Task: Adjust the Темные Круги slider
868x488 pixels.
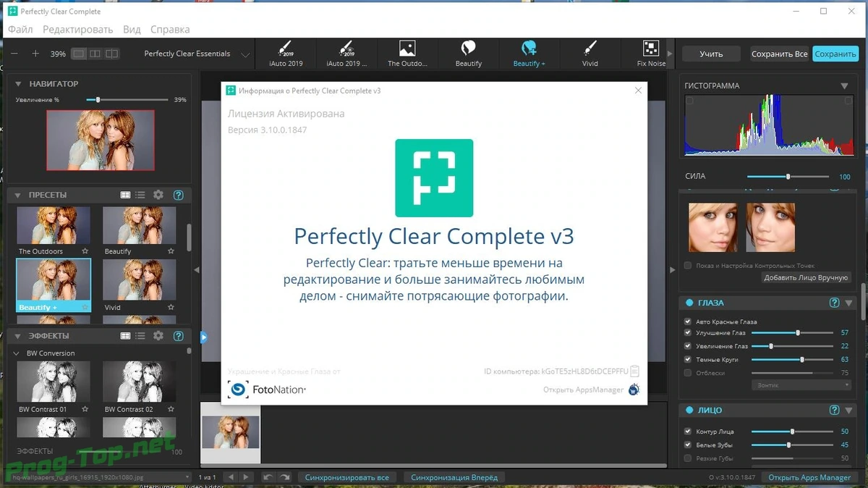Action: [x=792, y=359]
